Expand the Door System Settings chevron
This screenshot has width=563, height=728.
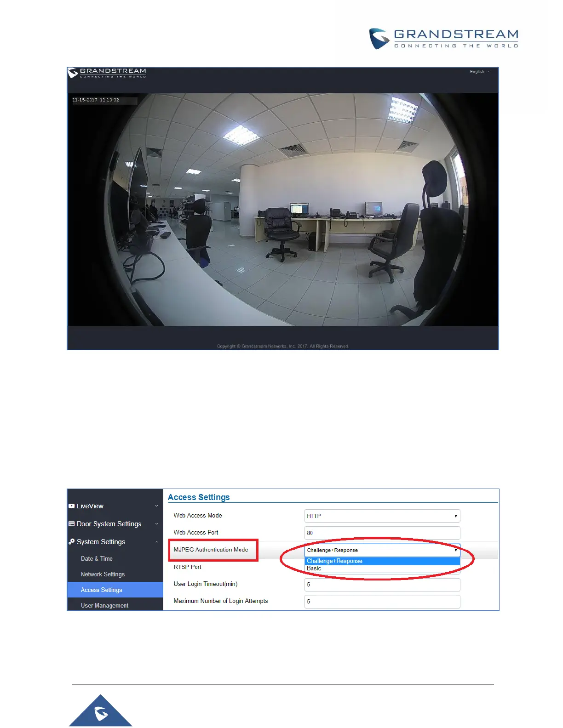click(x=156, y=524)
